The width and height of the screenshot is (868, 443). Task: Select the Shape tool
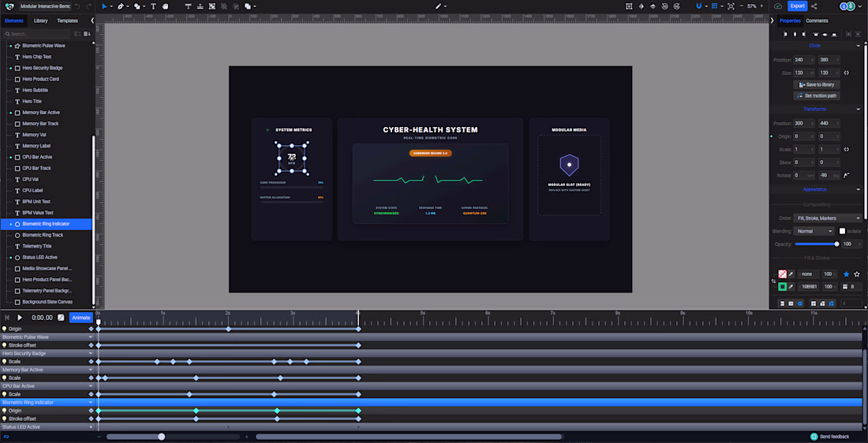coord(137,6)
